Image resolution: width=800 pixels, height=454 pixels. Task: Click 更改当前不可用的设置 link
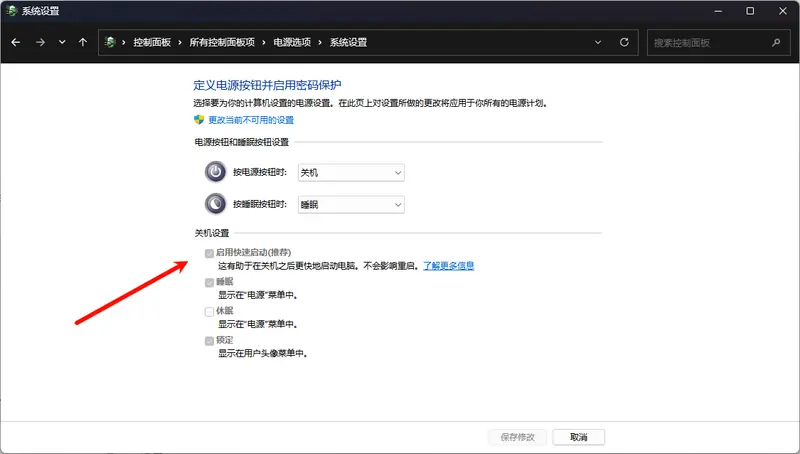pyautogui.click(x=251, y=120)
